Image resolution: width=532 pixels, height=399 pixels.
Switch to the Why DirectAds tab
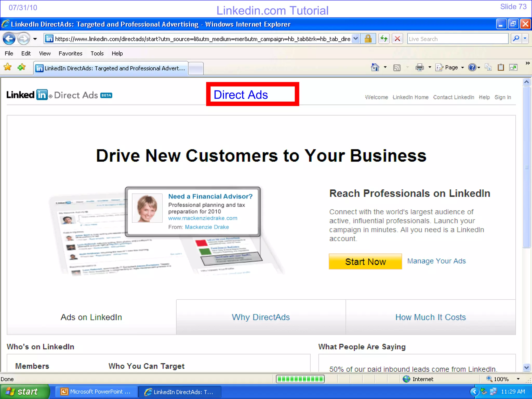point(261,317)
